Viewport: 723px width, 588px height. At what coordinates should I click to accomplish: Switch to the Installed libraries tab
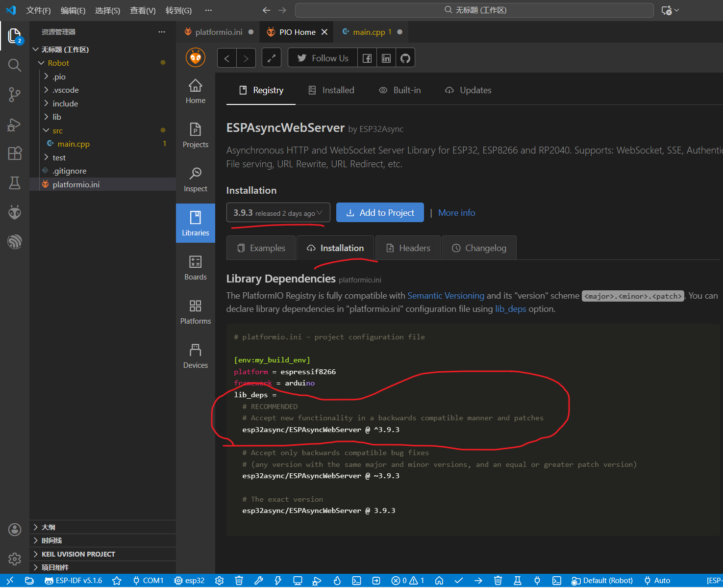(x=331, y=90)
